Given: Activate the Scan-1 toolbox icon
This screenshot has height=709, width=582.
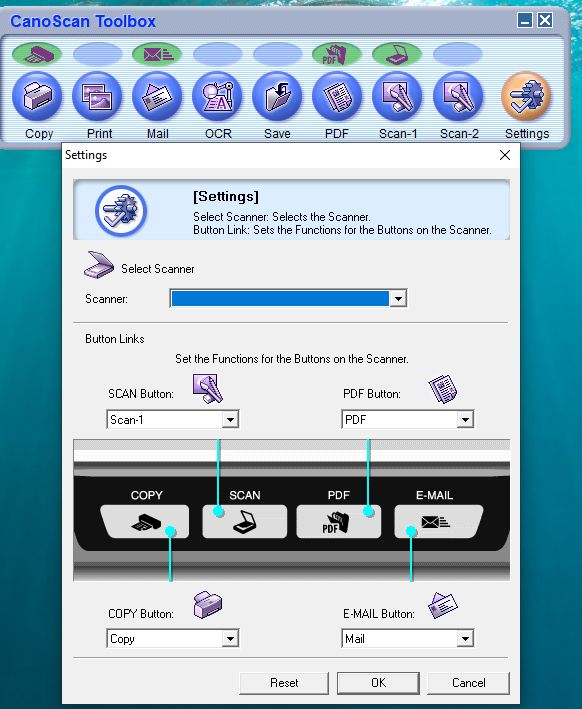Looking at the screenshot, I should point(397,96).
